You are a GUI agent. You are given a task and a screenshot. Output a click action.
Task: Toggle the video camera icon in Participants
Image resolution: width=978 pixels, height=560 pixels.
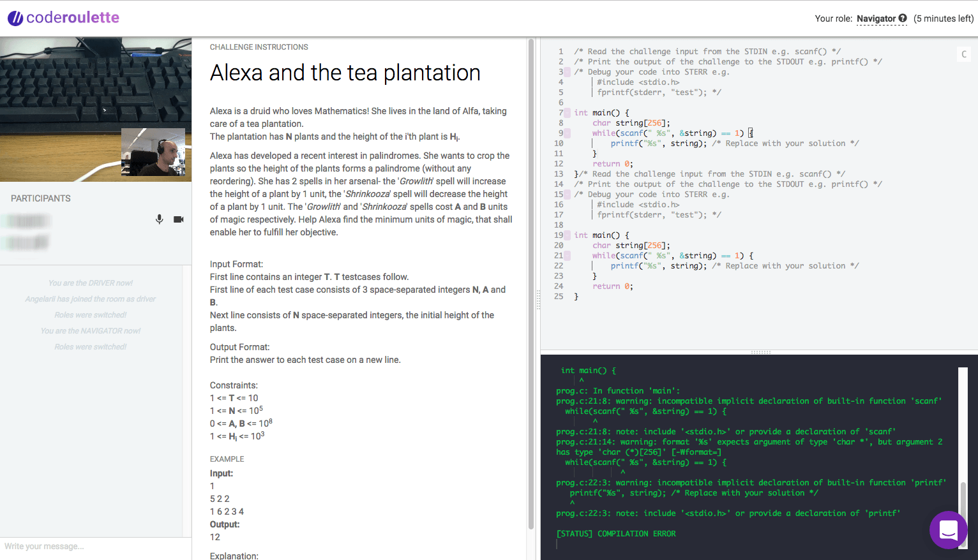[179, 219]
